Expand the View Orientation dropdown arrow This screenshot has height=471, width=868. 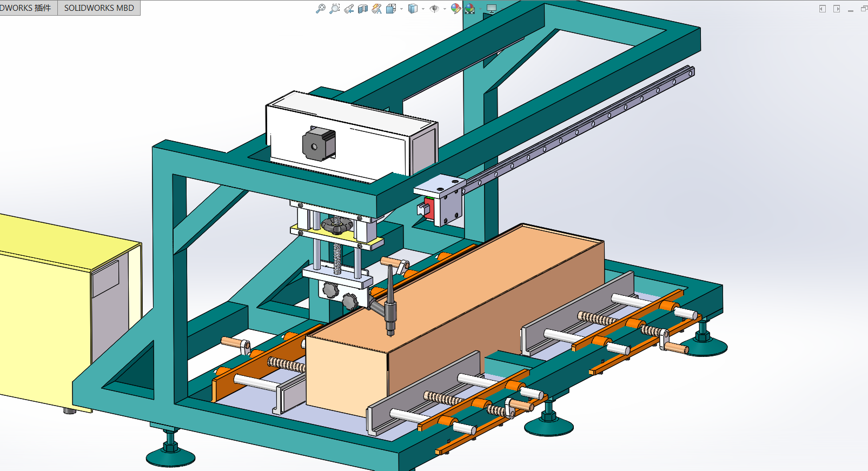click(x=401, y=9)
